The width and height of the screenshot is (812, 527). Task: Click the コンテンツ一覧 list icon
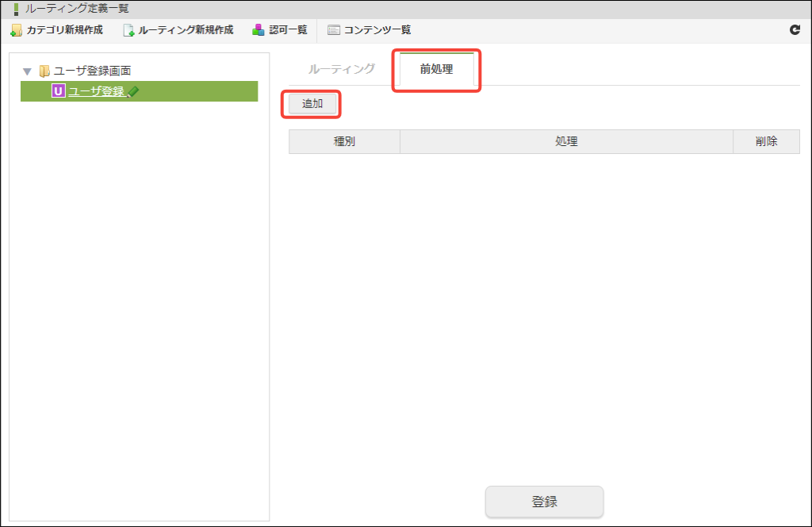pos(334,30)
